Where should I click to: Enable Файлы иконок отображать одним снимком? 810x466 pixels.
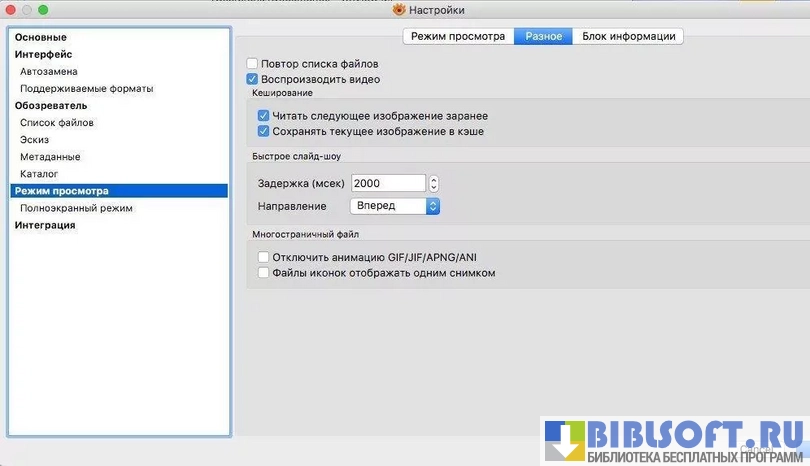click(264, 272)
